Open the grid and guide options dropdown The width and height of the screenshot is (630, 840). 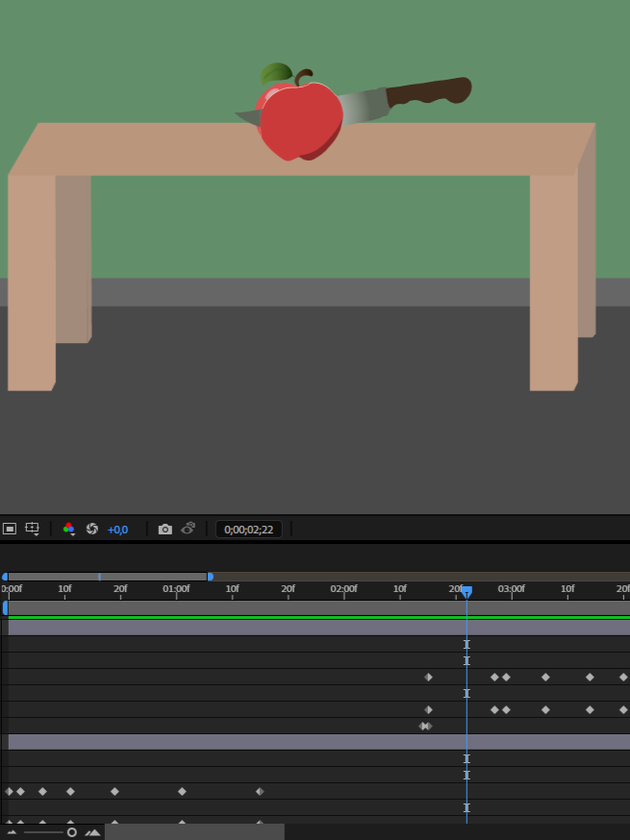coord(32,529)
